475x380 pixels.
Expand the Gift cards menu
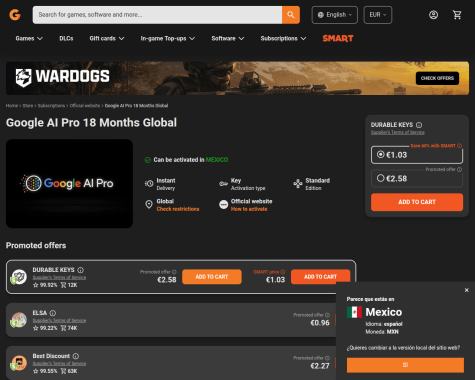pyautogui.click(x=107, y=39)
